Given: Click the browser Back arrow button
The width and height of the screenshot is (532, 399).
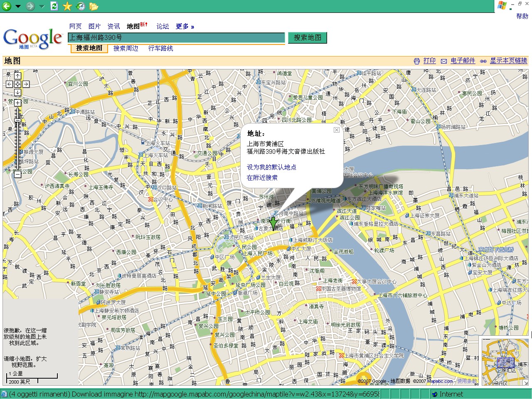Looking at the screenshot, I should click(x=7, y=6).
